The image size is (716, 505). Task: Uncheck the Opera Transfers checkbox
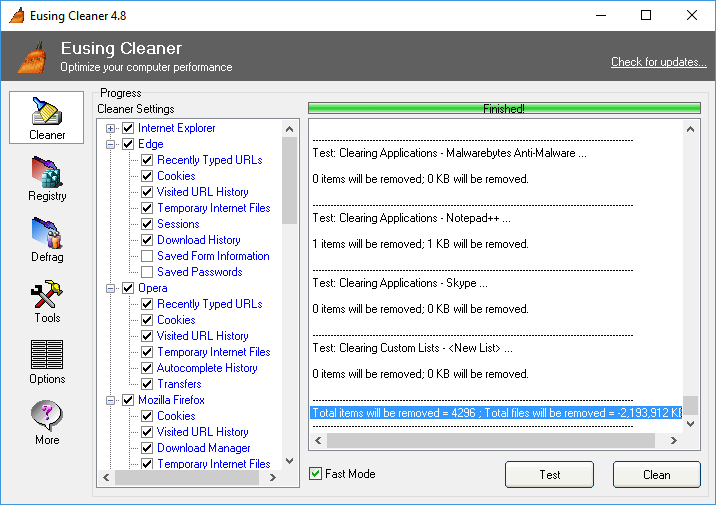147,384
